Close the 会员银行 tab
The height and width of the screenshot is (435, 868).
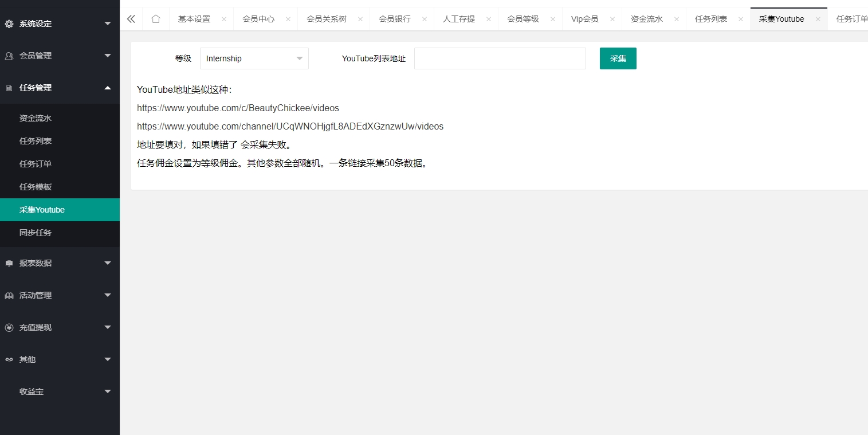pos(425,19)
